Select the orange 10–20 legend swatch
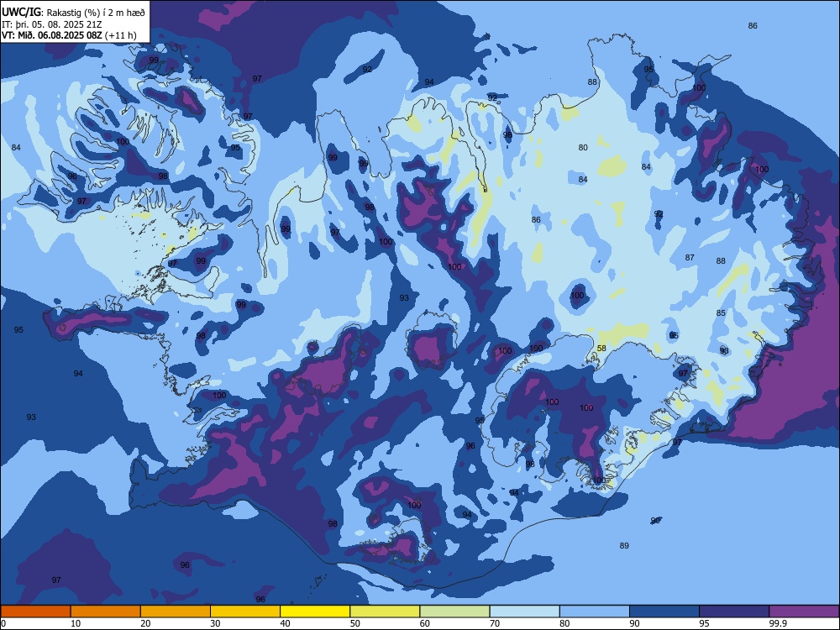840x630 pixels. [x=106, y=612]
